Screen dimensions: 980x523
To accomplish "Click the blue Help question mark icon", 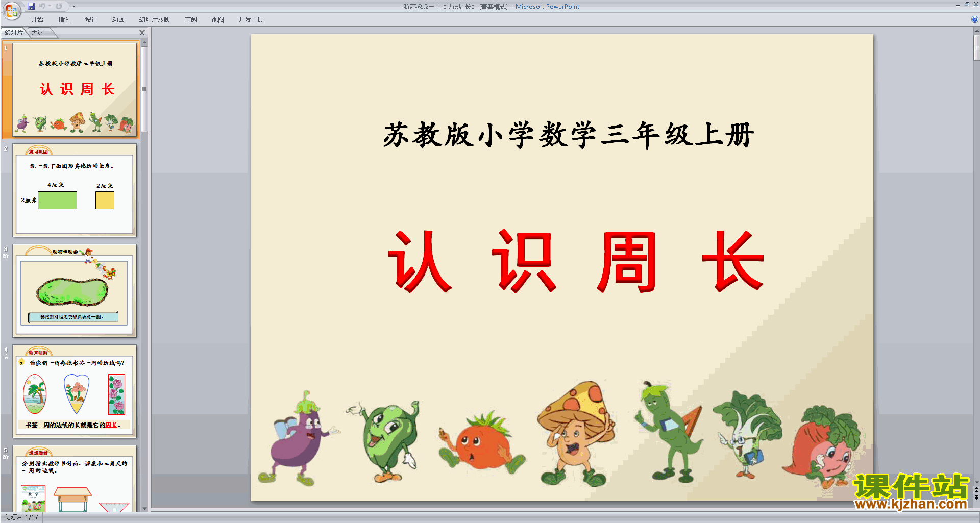I will click(x=974, y=20).
